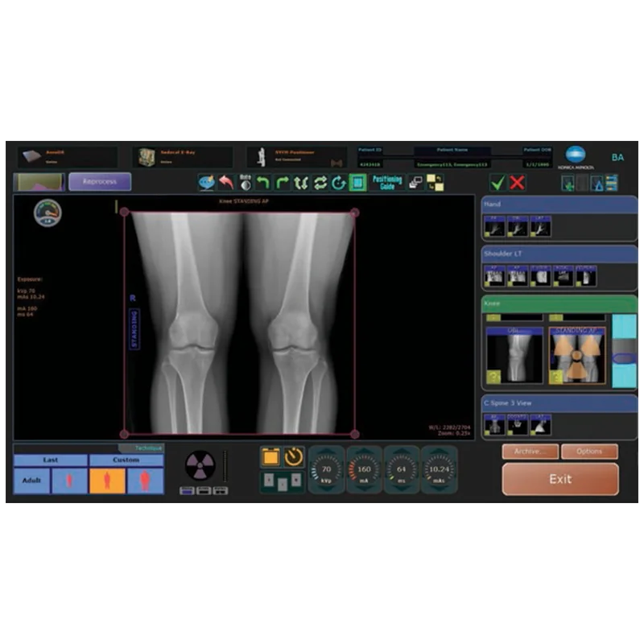
Task: Toggle the Last technique option
Action: pyautogui.click(x=51, y=460)
